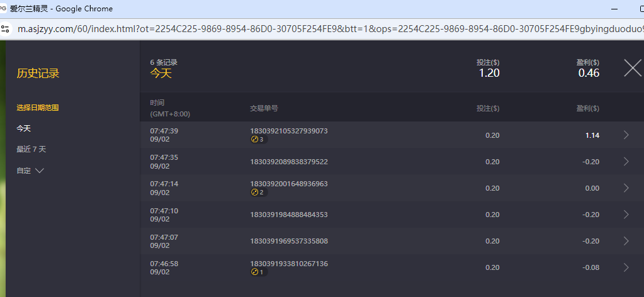
Task: Close the history records panel with X
Action: coord(633,68)
